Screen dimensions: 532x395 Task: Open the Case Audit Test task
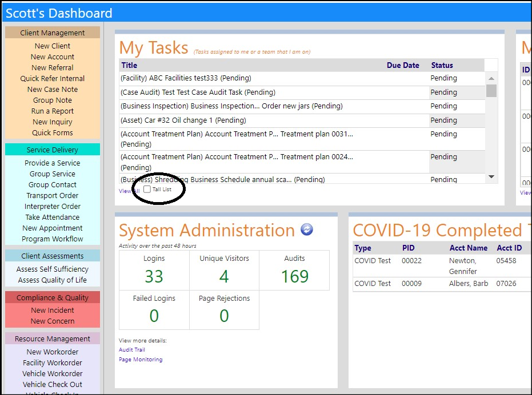coord(198,92)
